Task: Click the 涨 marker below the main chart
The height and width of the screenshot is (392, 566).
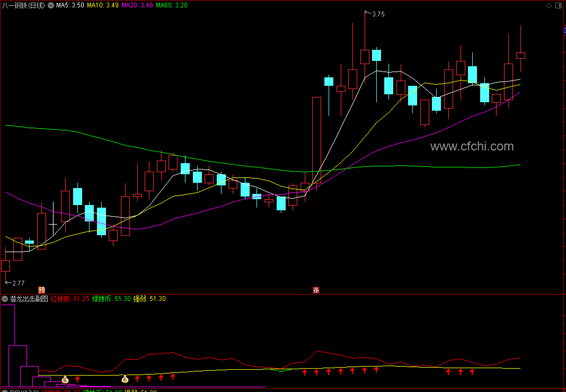Action: 316,290
